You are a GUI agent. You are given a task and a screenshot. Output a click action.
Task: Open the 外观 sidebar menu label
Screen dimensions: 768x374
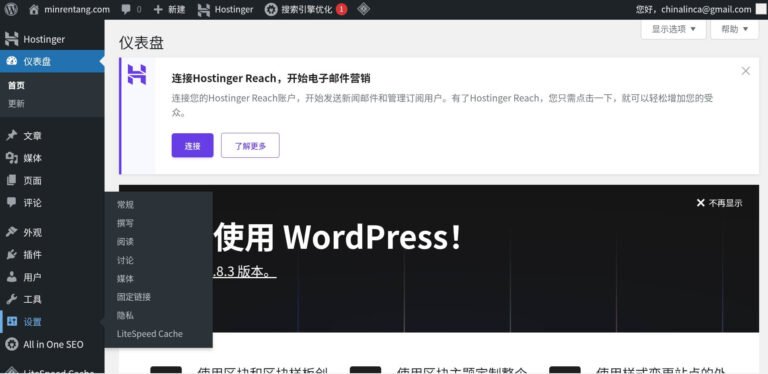point(32,233)
